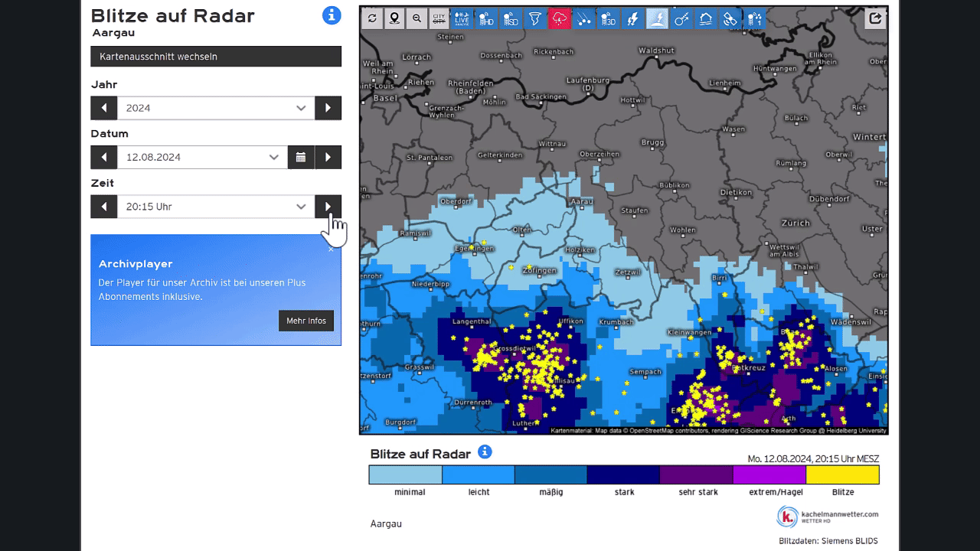Open the Jahr 2024 dropdown

[x=216, y=108]
